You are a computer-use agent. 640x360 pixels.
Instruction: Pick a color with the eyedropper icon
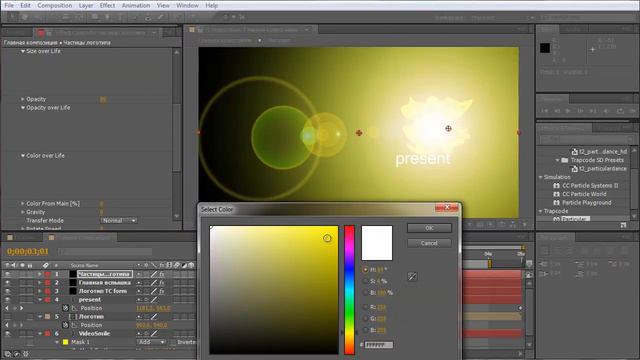[x=412, y=277]
